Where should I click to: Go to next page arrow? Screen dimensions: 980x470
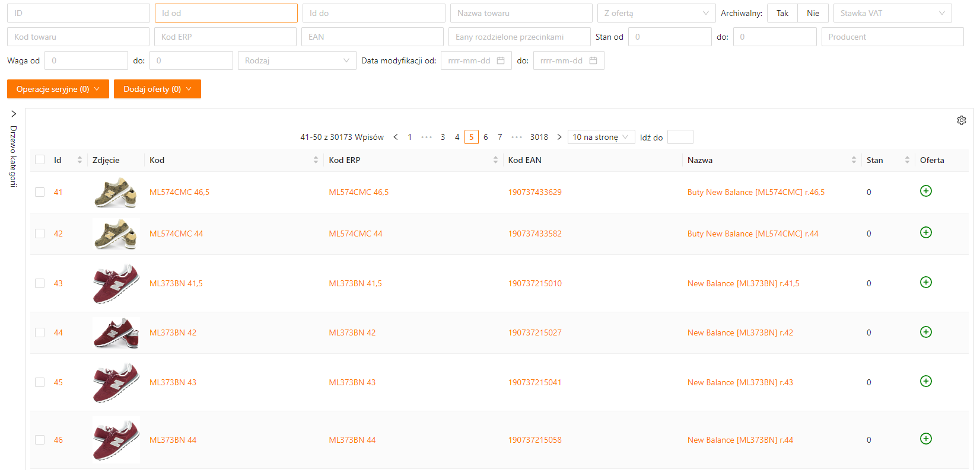tap(559, 137)
